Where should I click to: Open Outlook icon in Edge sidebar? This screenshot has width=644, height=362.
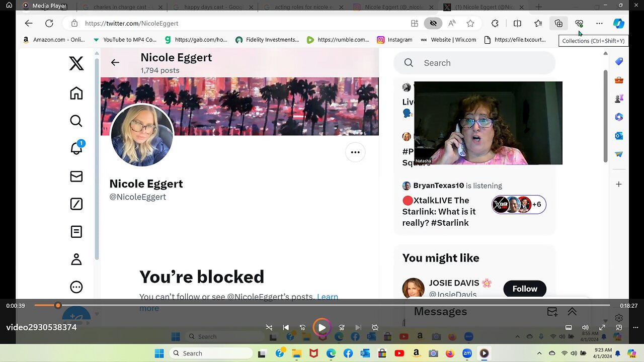[619, 136]
